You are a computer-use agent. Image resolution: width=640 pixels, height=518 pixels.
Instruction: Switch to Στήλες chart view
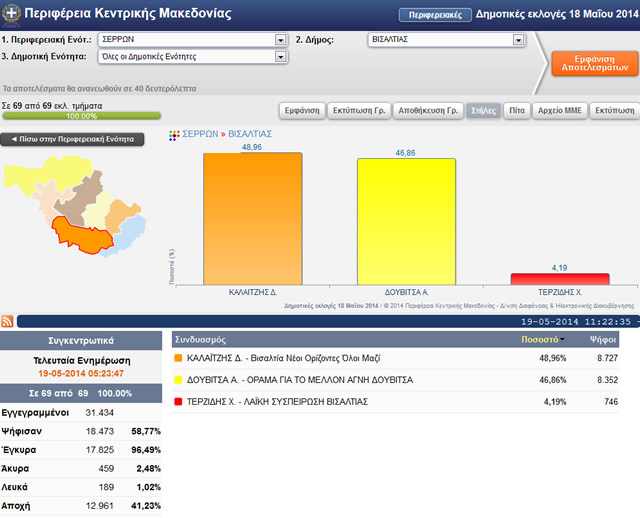click(481, 110)
